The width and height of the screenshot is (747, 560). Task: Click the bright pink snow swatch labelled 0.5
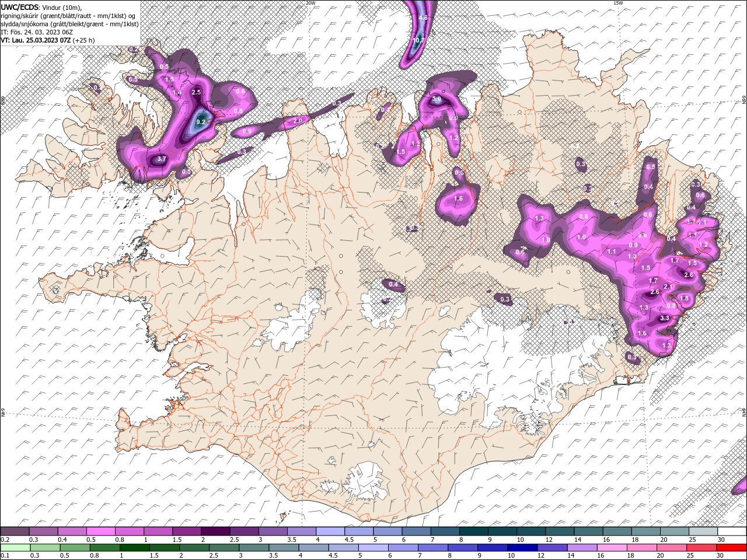[x=100, y=531]
